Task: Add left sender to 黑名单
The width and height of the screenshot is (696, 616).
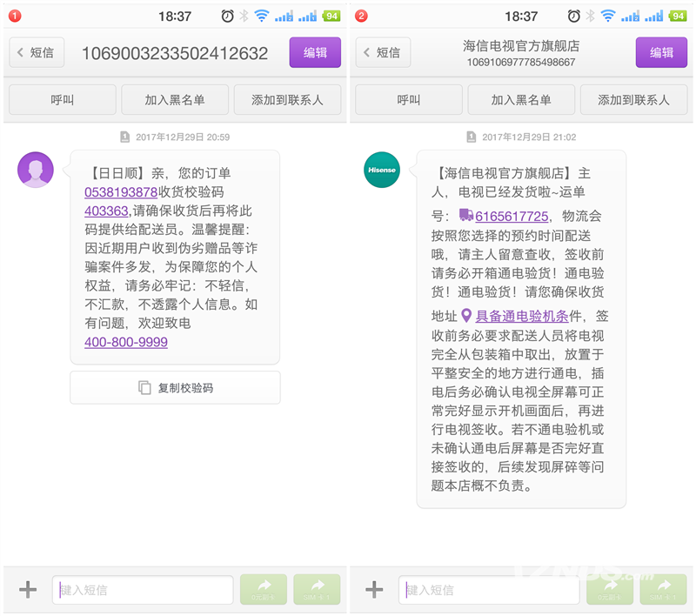Action: point(175,100)
